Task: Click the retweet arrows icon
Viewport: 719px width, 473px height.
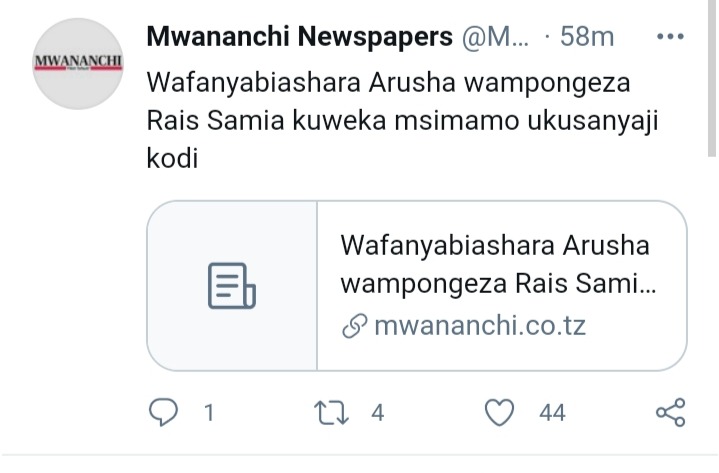Action: coord(331,412)
